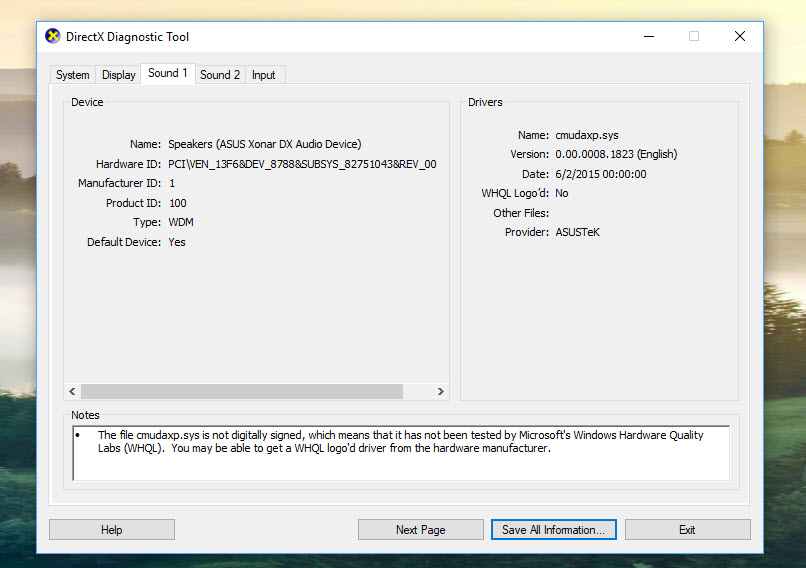This screenshot has width=806, height=568.
Task: Go to the Sound 2 tab
Action: pyautogui.click(x=220, y=75)
